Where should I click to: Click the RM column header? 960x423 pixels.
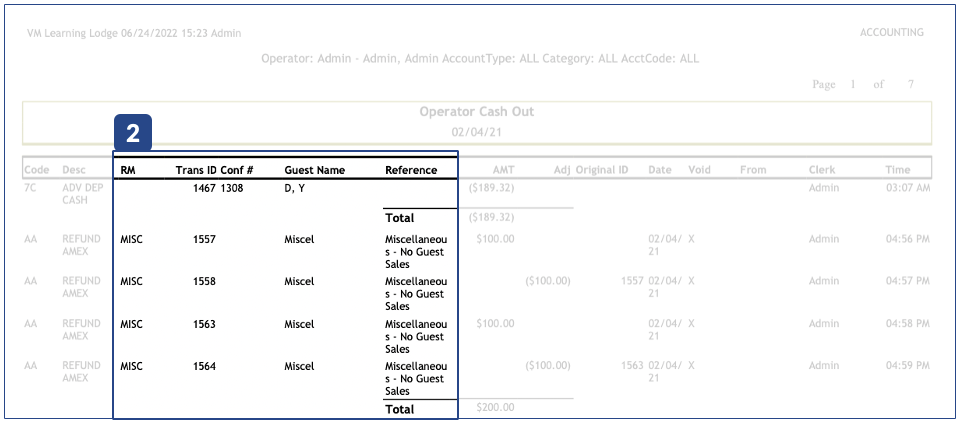[x=127, y=170]
